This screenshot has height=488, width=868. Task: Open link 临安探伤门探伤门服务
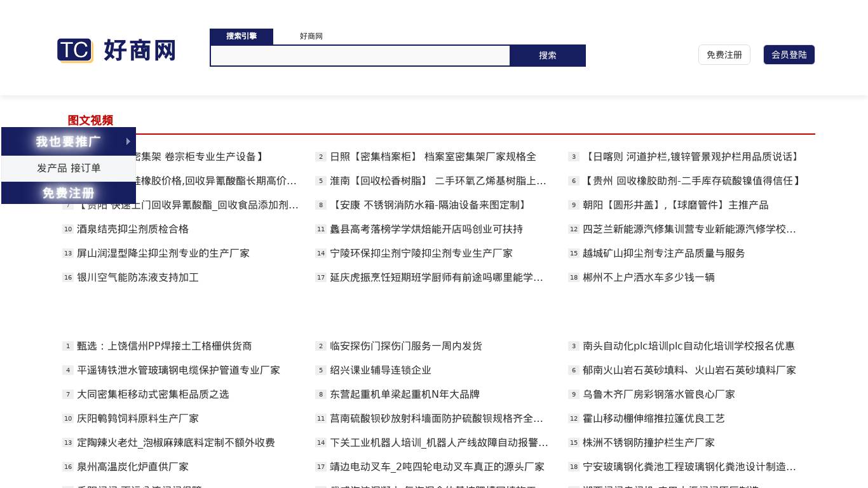tap(406, 346)
